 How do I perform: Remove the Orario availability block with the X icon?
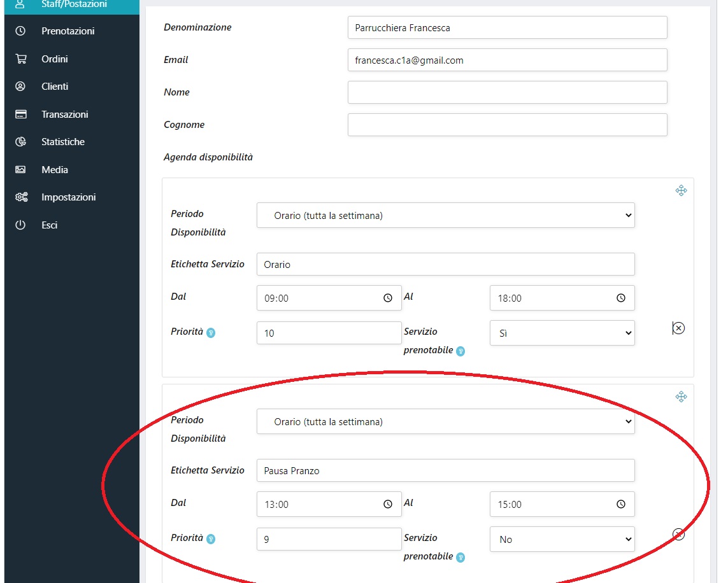pos(679,328)
